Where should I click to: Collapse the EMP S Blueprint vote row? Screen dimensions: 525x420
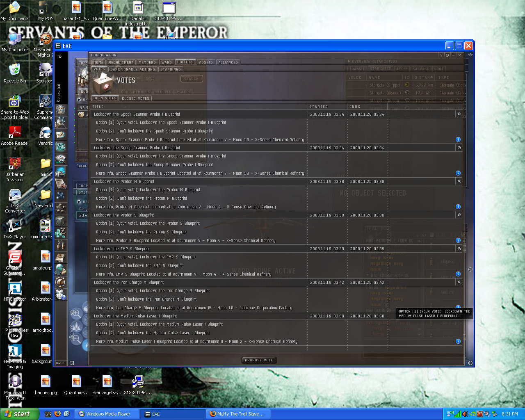point(459,249)
